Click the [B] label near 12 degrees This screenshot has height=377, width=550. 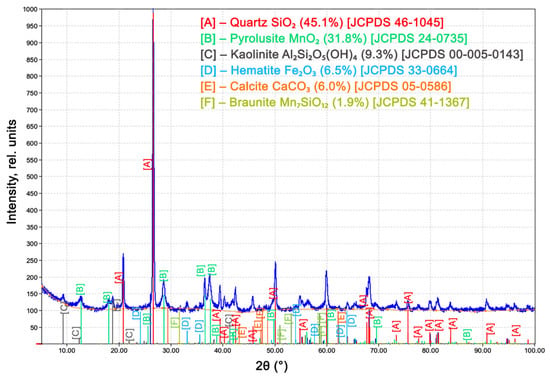click(80, 290)
